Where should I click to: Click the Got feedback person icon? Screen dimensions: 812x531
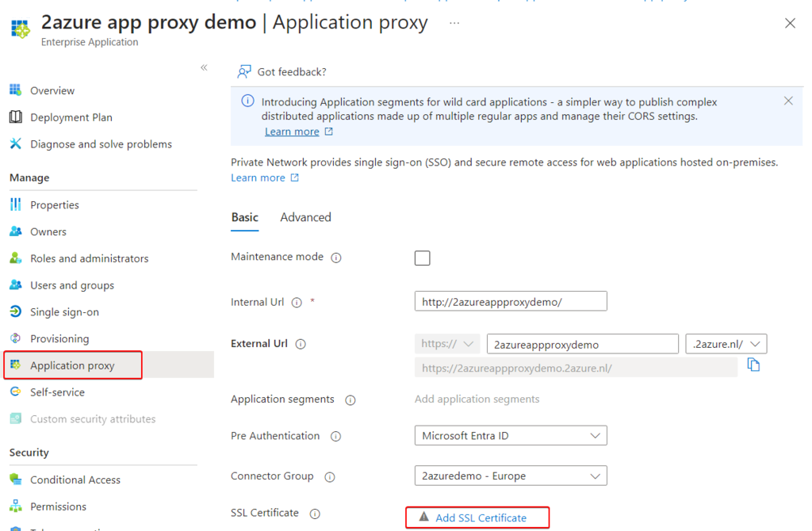point(244,71)
